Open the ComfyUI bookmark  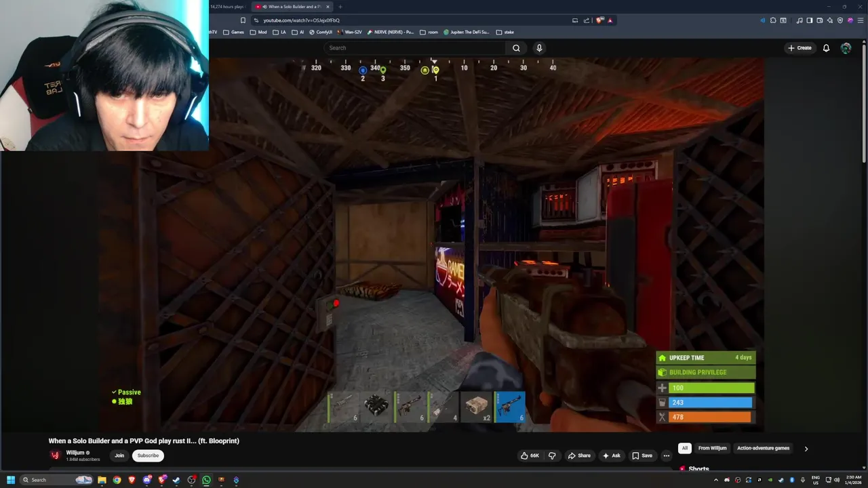click(x=321, y=32)
